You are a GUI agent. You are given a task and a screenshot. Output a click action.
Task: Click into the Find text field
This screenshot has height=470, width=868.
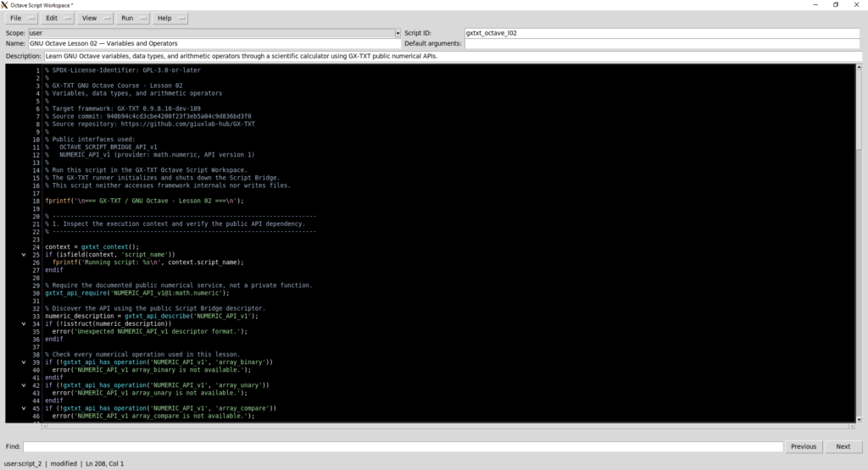(x=403, y=446)
